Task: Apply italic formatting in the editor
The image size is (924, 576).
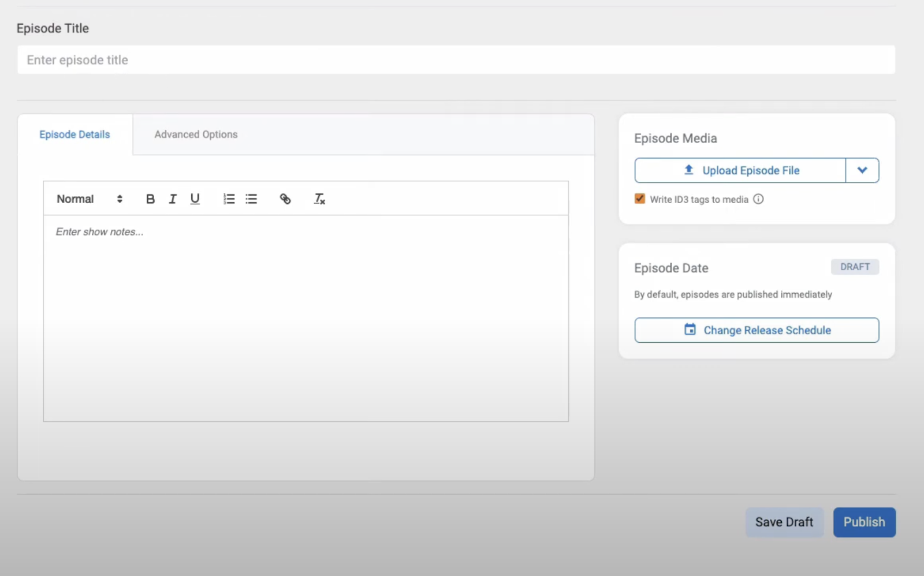Action: click(172, 199)
